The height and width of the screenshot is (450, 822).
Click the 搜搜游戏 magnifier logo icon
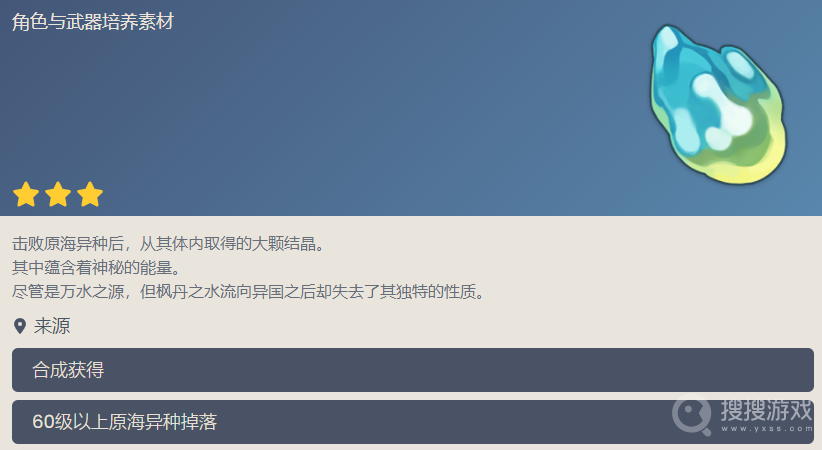pyautogui.click(x=691, y=416)
